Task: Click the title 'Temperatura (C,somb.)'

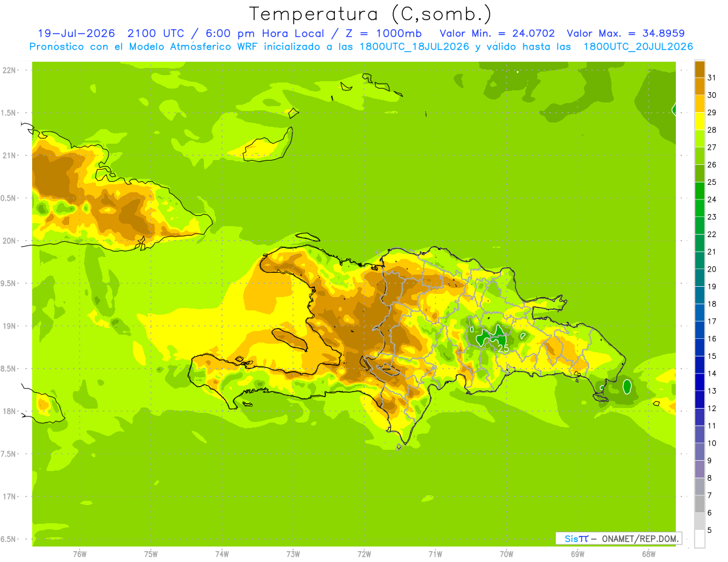Action: pyautogui.click(x=371, y=14)
